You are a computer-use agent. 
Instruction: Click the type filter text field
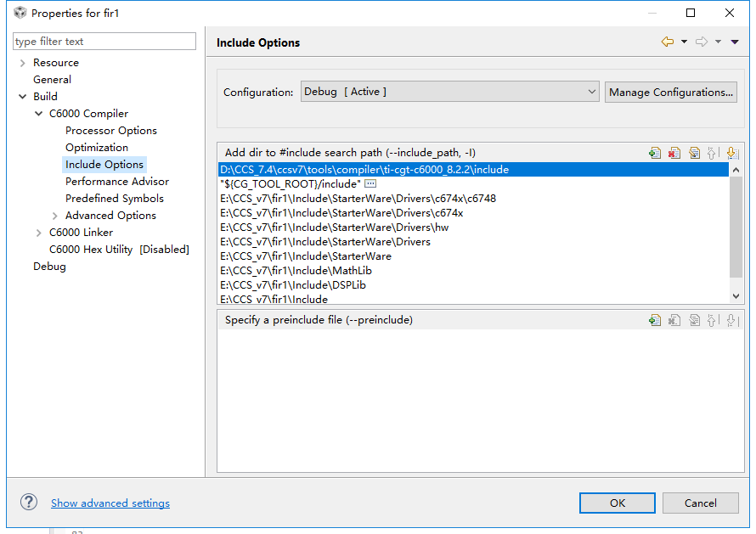click(x=104, y=42)
